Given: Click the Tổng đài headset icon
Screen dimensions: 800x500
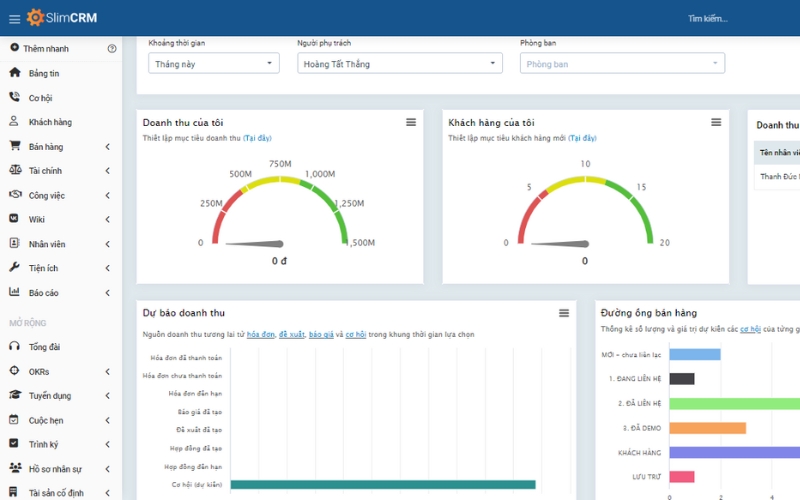Looking at the screenshot, I should tap(14, 346).
